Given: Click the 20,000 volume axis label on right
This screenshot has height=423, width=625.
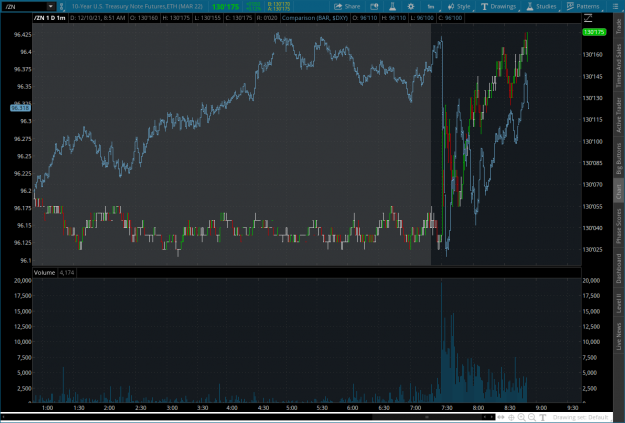Looking at the screenshot, I should click(591, 280).
